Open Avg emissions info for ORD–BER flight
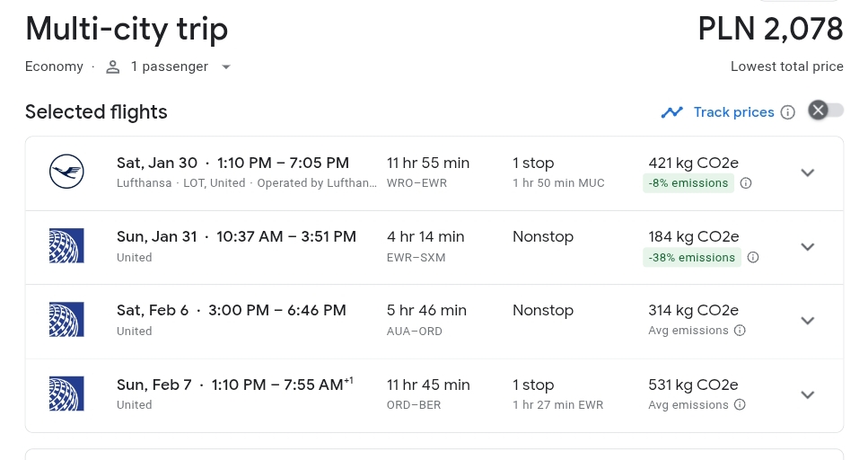Image resolution: width=868 pixels, height=460 pixels. (x=740, y=404)
